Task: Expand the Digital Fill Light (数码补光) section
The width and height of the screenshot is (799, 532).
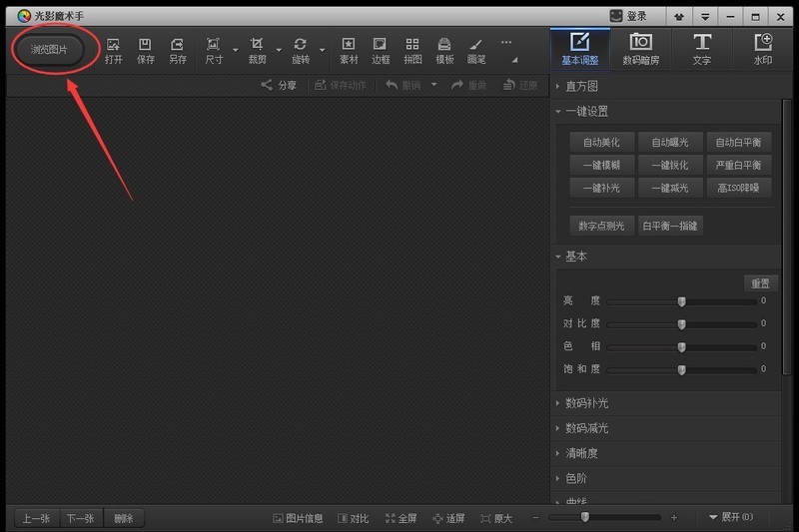Action: pos(586,403)
